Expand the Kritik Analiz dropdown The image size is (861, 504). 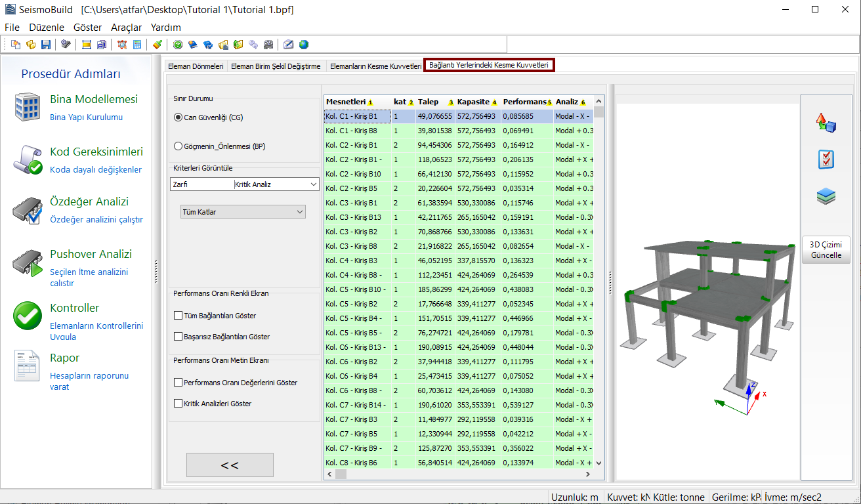click(x=312, y=185)
